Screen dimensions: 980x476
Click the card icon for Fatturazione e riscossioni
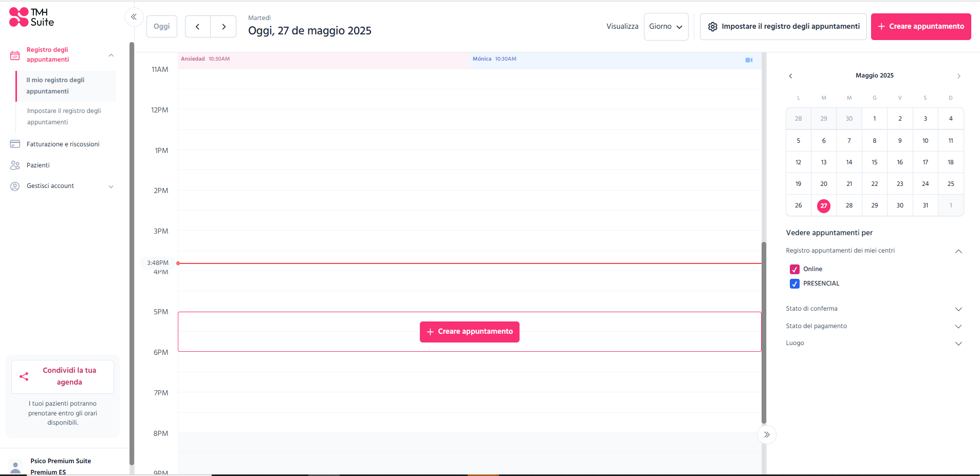(15, 144)
